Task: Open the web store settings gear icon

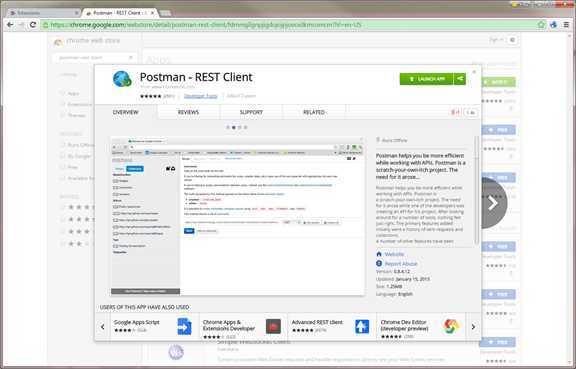Action: pyautogui.click(x=512, y=40)
